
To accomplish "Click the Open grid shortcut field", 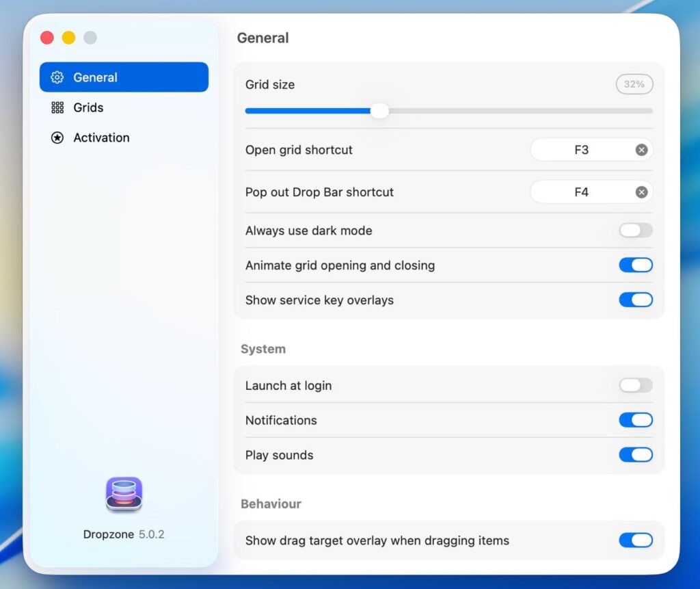I will 581,150.
